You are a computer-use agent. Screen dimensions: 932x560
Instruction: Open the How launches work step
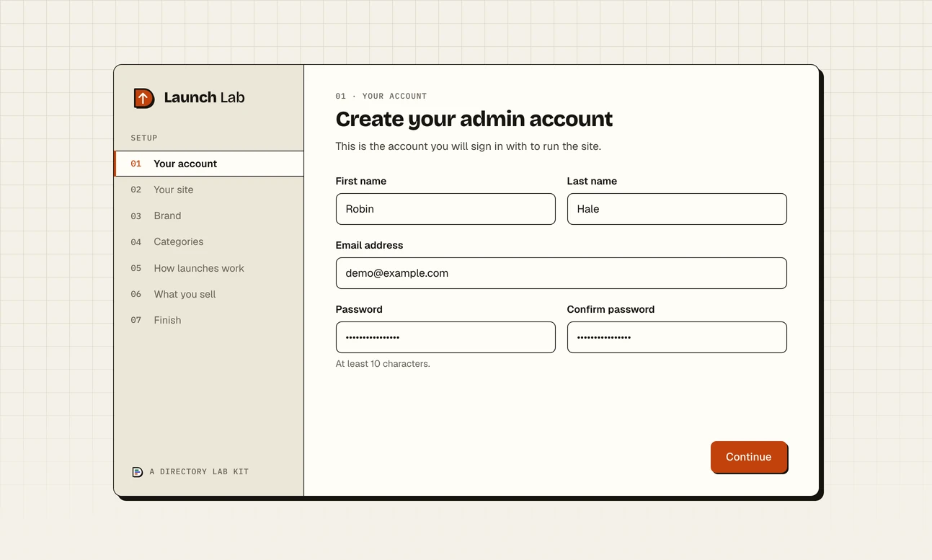click(209, 268)
